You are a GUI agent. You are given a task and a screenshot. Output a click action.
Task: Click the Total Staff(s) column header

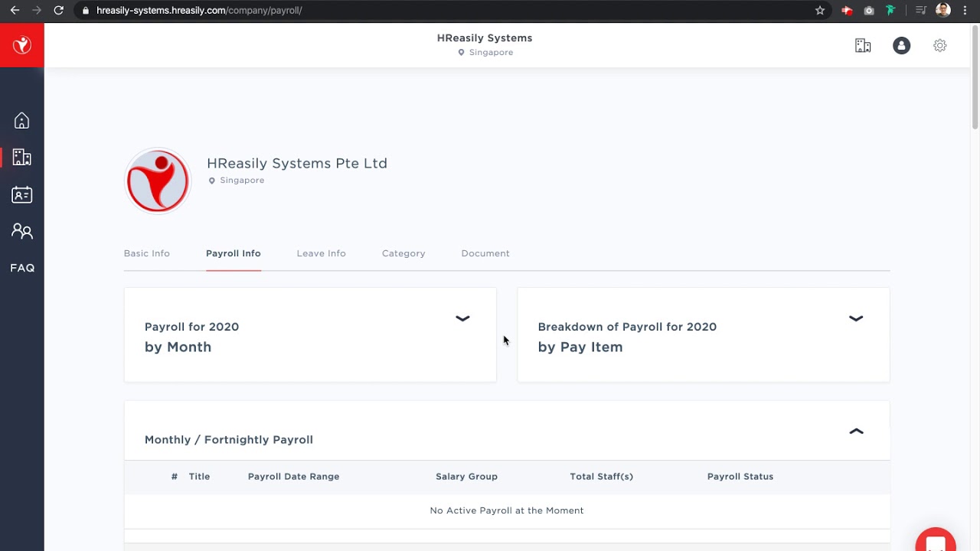pyautogui.click(x=601, y=476)
